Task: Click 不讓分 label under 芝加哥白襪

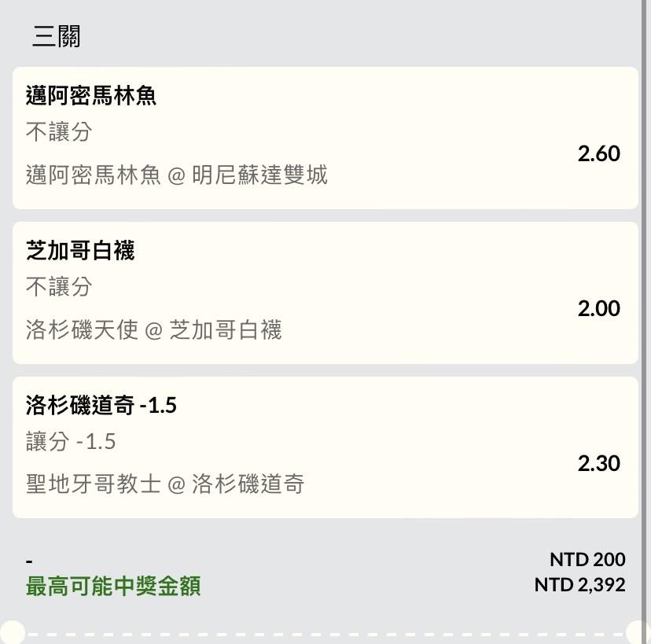Action: click(59, 286)
